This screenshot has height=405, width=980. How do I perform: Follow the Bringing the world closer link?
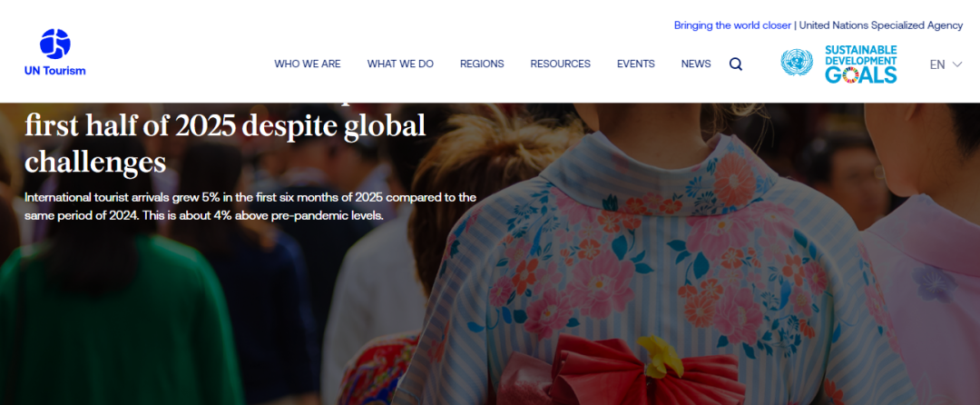(732, 25)
